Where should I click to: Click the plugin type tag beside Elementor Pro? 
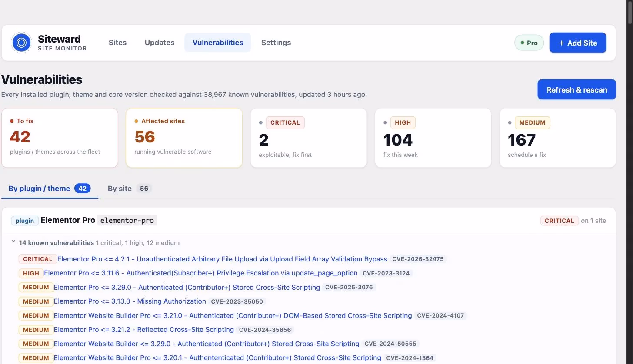tap(25, 221)
